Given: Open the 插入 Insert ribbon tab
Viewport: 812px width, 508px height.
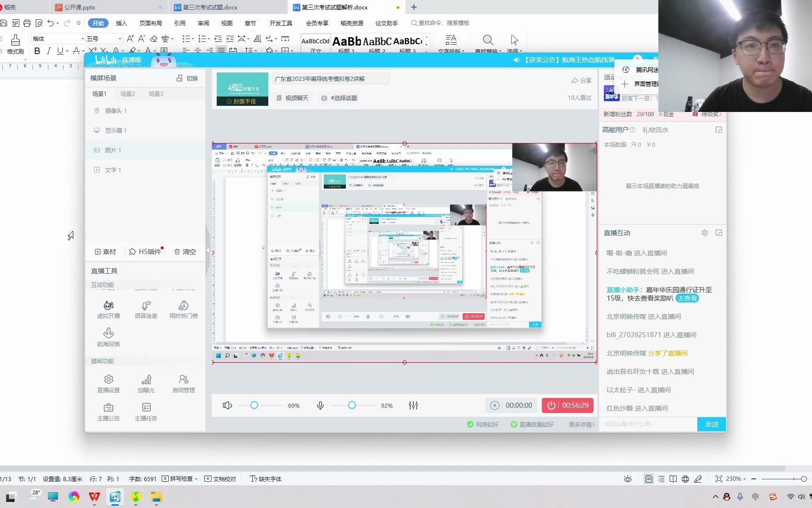Looking at the screenshot, I should [121, 23].
